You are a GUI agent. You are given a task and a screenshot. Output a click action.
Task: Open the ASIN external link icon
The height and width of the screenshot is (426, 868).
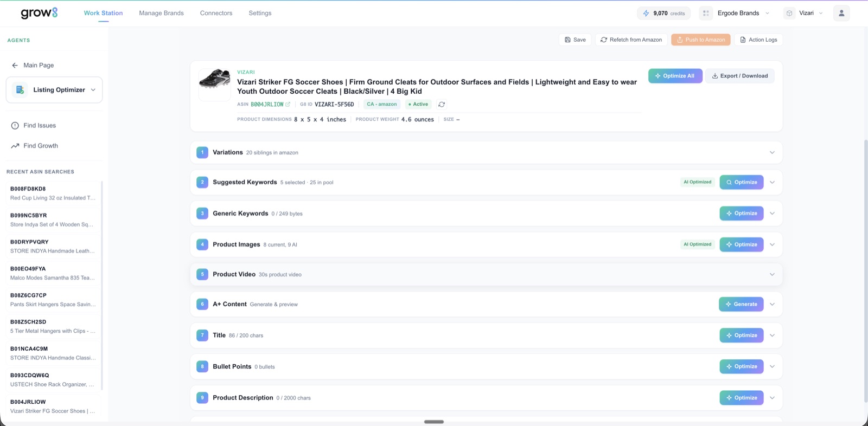click(288, 105)
